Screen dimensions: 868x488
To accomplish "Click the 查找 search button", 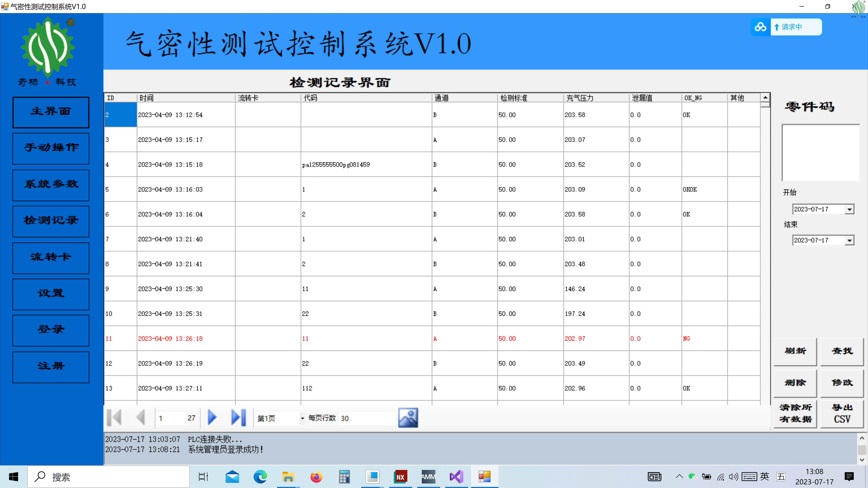I will pos(842,351).
